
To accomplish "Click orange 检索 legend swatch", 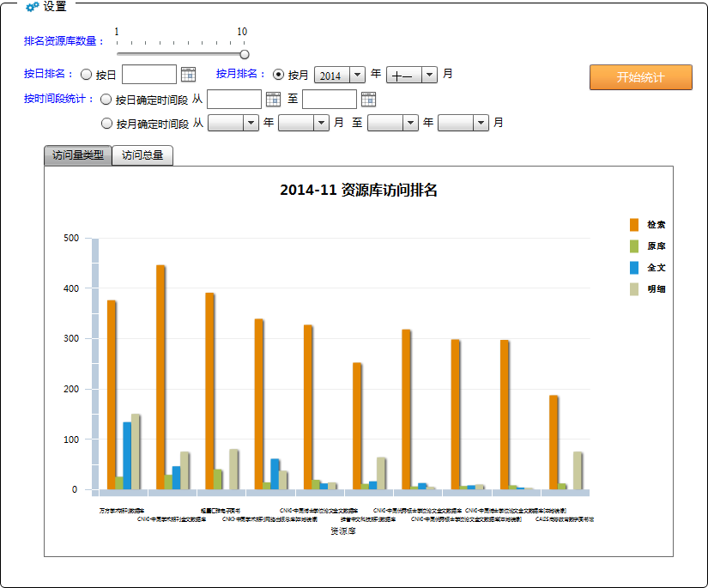I will 634,225.
